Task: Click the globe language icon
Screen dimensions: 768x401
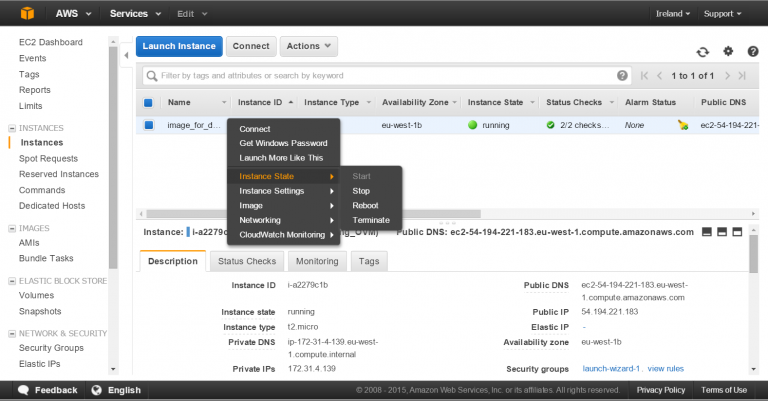Action: 96,390
